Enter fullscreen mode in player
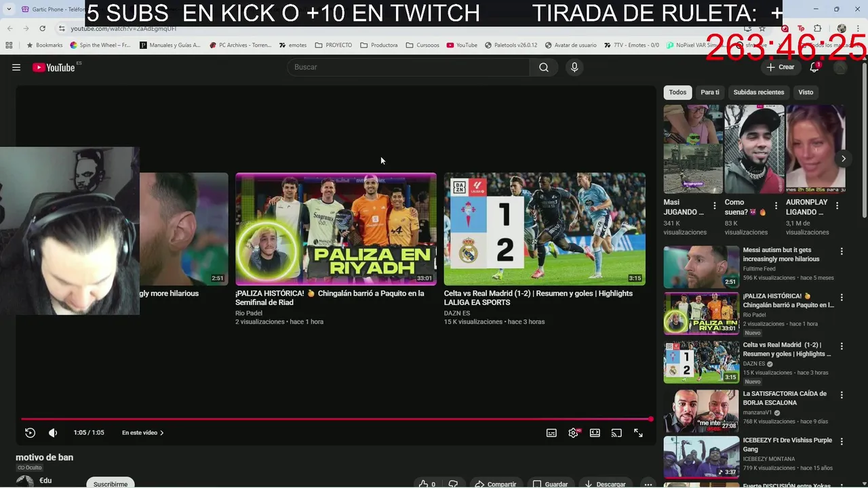868x488 pixels. pyautogui.click(x=638, y=432)
